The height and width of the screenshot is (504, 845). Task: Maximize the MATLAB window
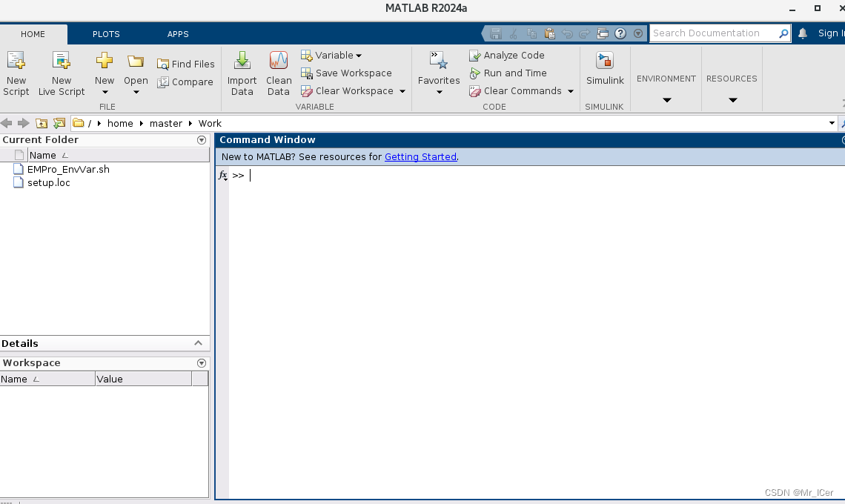click(x=818, y=8)
